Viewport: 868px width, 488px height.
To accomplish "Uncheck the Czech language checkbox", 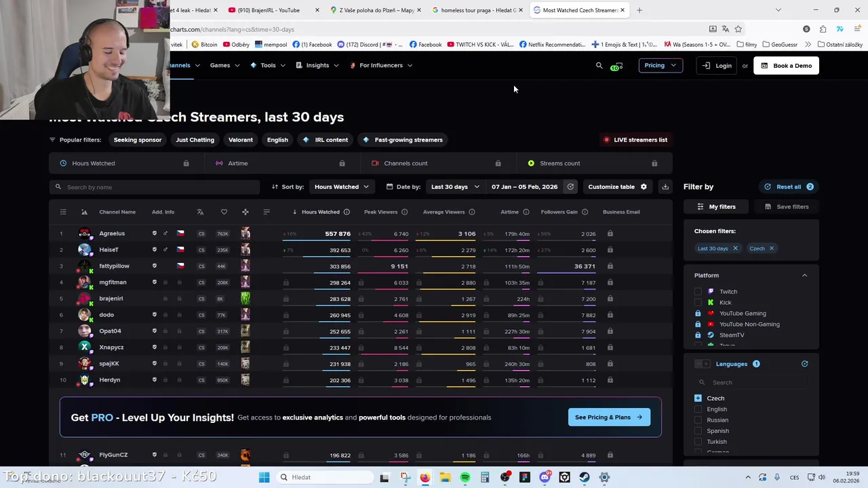I will [x=698, y=399].
